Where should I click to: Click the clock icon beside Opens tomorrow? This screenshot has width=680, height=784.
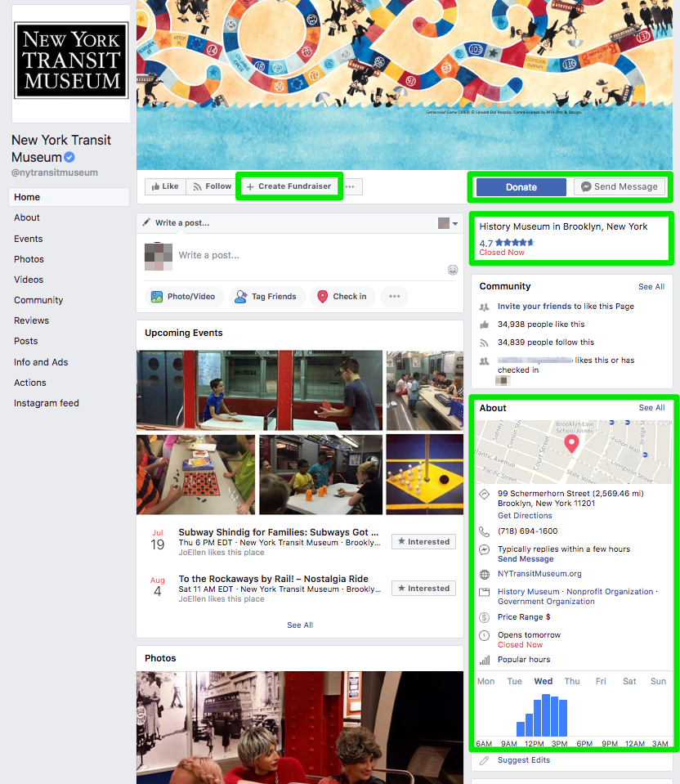484,635
